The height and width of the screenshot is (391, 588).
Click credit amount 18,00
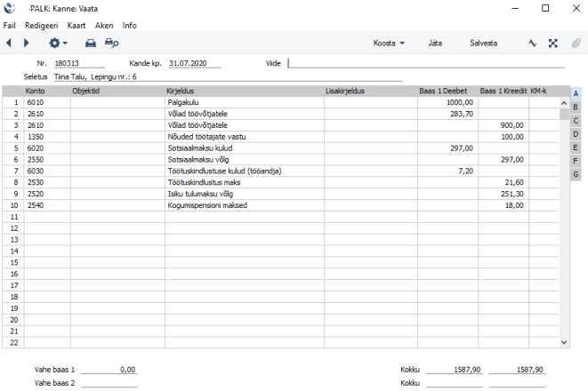click(503, 205)
